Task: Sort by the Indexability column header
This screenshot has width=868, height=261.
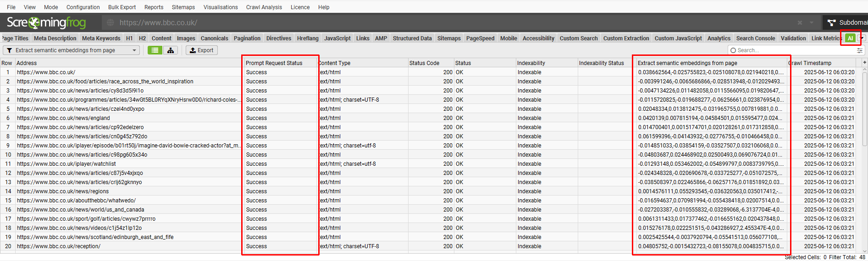Action: tap(547, 63)
